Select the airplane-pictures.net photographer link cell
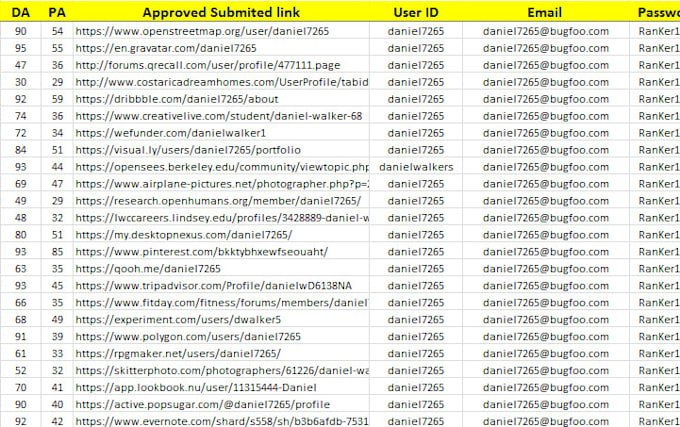Screen dimensions: 680x427 click(221, 184)
